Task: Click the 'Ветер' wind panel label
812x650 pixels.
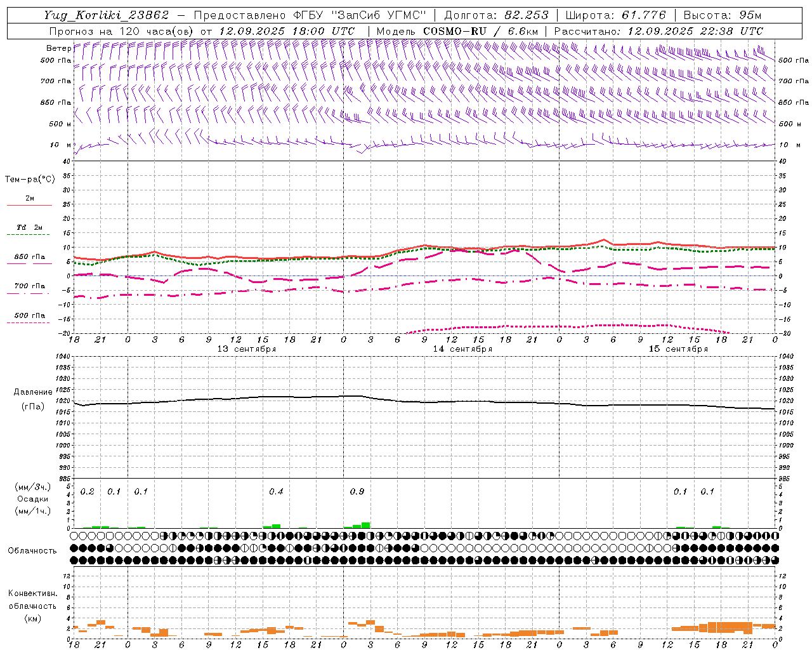Action: pyautogui.click(x=59, y=48)
